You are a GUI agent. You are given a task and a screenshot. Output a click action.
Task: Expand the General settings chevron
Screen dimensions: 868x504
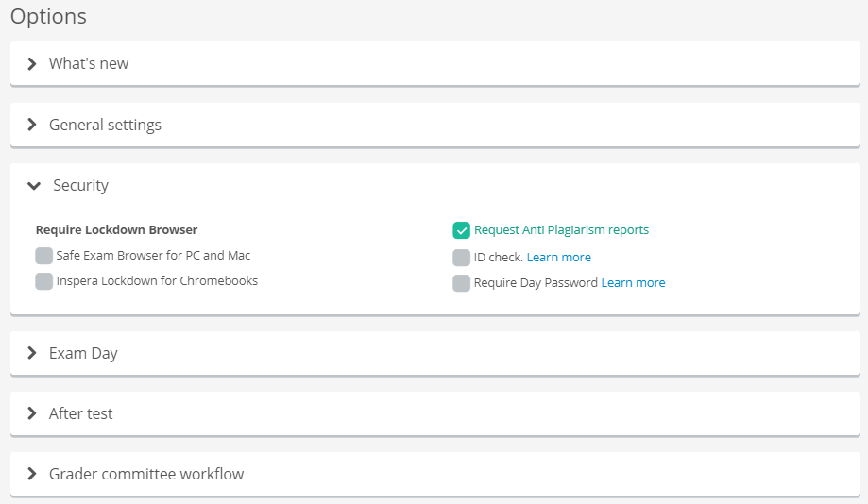coord(32,125)
